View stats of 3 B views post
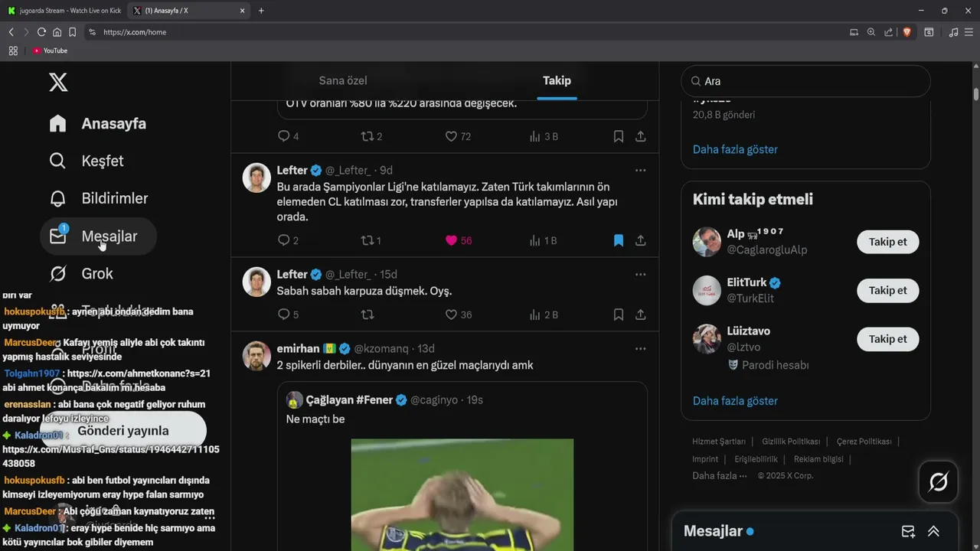 (x=544, y=136)
